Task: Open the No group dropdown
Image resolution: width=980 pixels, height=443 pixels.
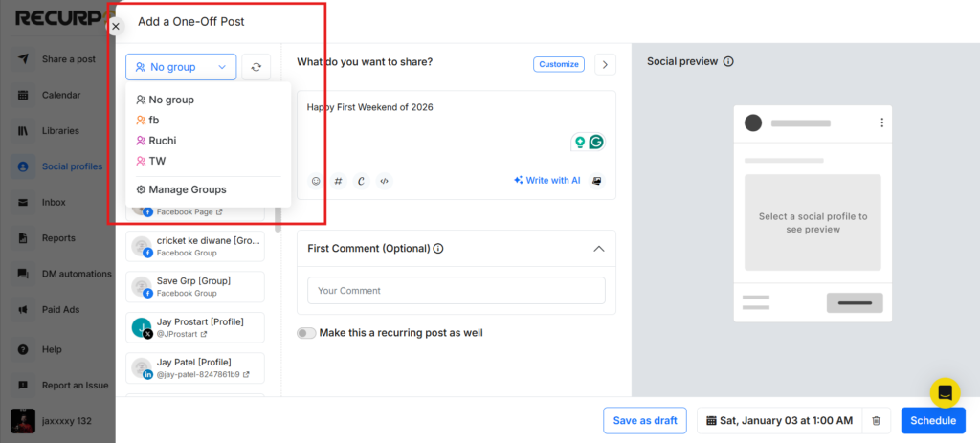Action: click(x=181, y=67)
